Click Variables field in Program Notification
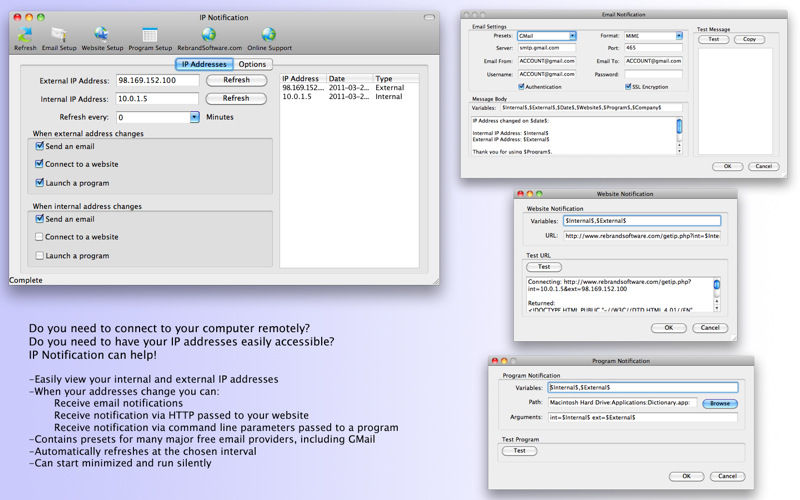The image size is (800, 500). [x=643, y=388]
